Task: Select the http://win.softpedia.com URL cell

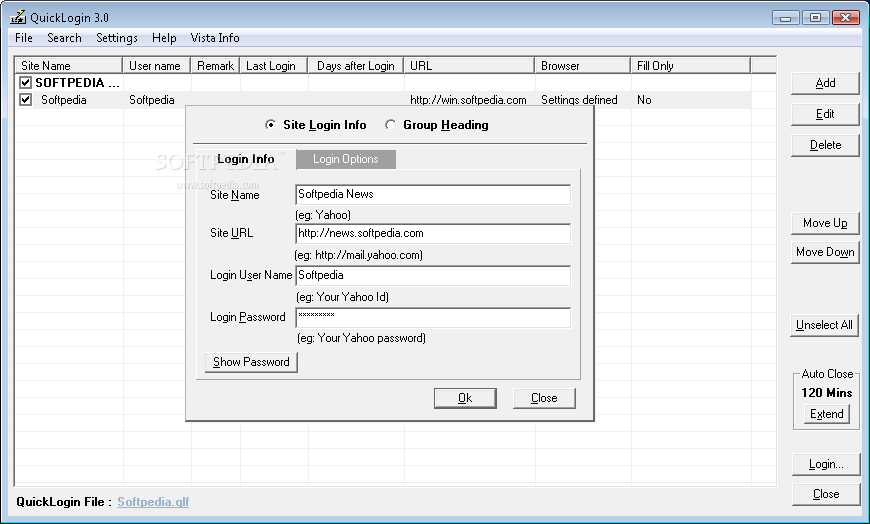Action: [x=468, y=100]
